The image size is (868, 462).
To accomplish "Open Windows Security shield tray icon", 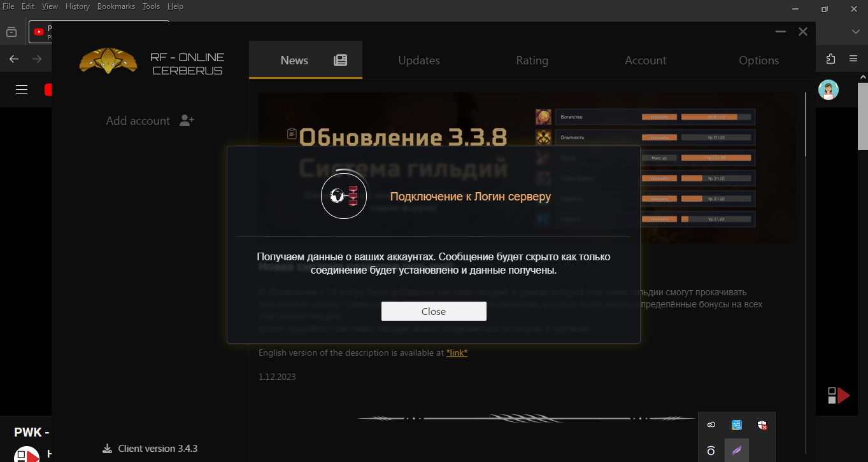I will (x=762, y=424).
